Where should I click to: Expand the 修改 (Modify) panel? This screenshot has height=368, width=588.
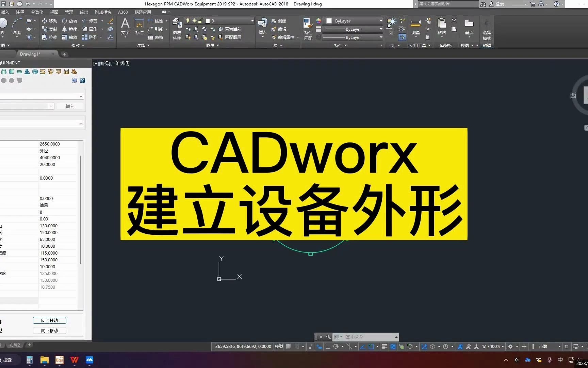(x=78, y=45)
